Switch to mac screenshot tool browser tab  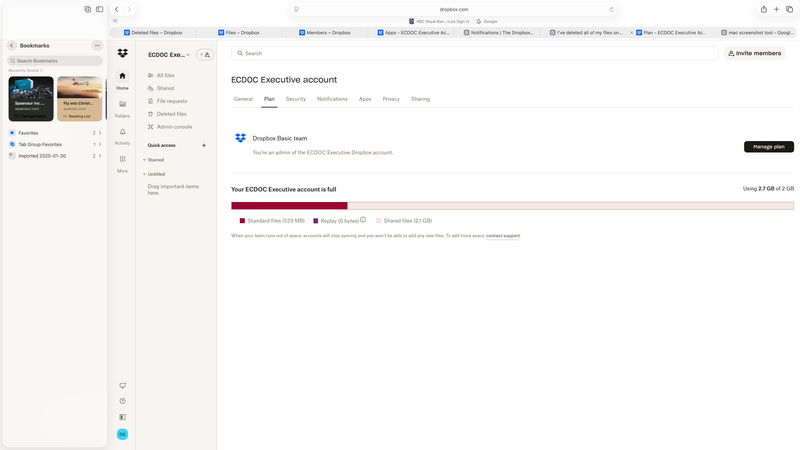[x=757, y=32]
